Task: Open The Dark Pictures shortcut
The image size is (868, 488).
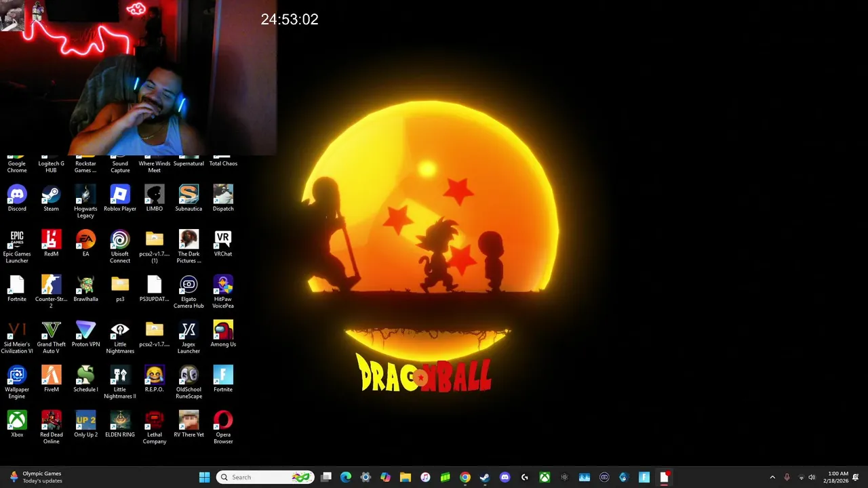Action: pyautogui.click(x=189, y=247)
